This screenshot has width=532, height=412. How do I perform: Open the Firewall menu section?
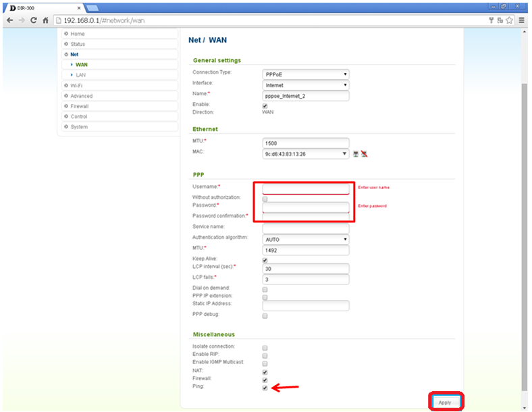pyautogui.click(x=79, y=106)
